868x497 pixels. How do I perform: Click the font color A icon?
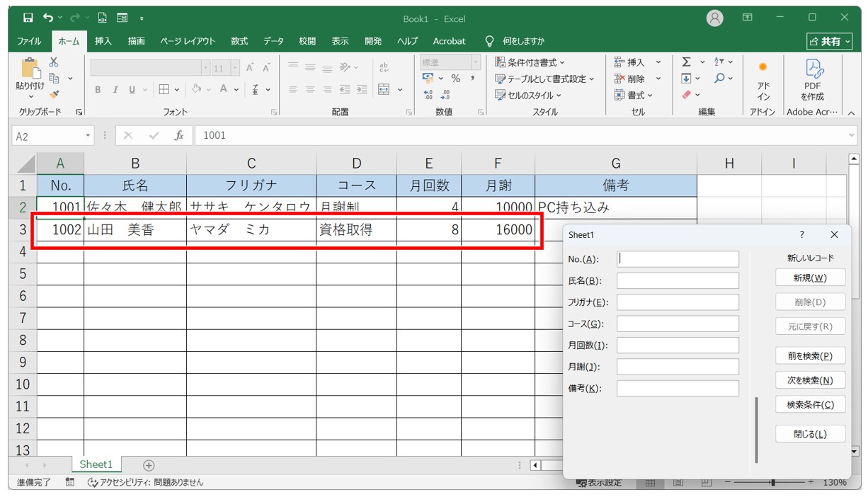[x=224, y=89]
